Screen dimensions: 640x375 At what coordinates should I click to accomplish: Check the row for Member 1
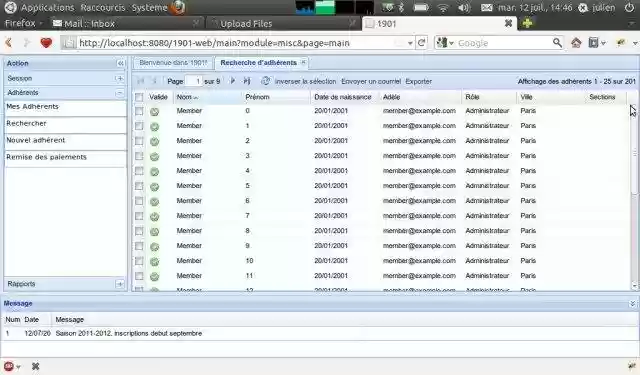point(139,126)
